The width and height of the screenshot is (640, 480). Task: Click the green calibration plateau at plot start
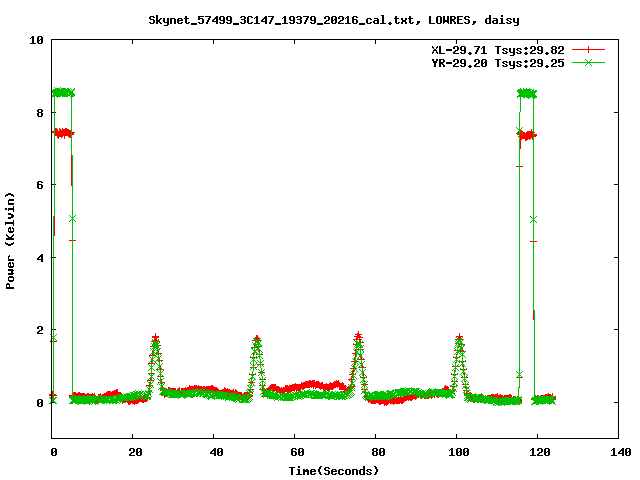point(63,93)
